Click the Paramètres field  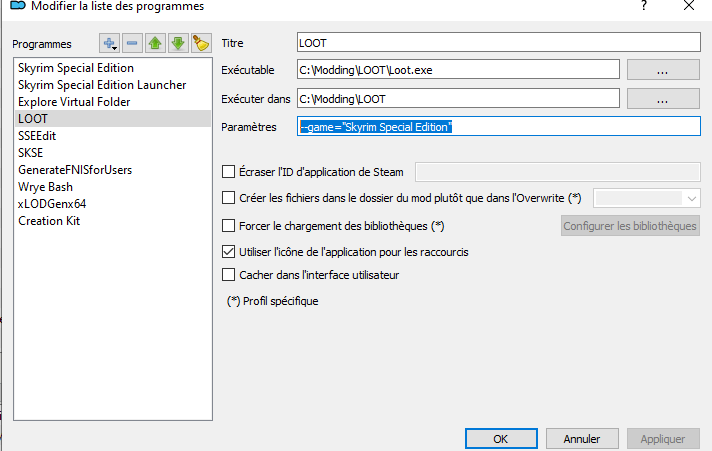pyautogui.click(x=499, y=127)
